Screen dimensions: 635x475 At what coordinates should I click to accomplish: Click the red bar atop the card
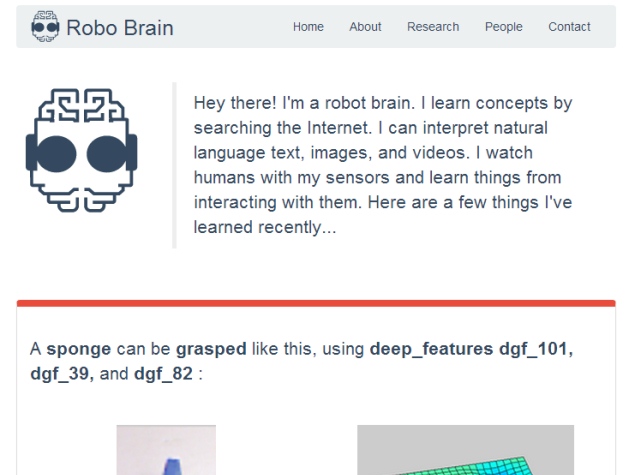tap(316, 303)
